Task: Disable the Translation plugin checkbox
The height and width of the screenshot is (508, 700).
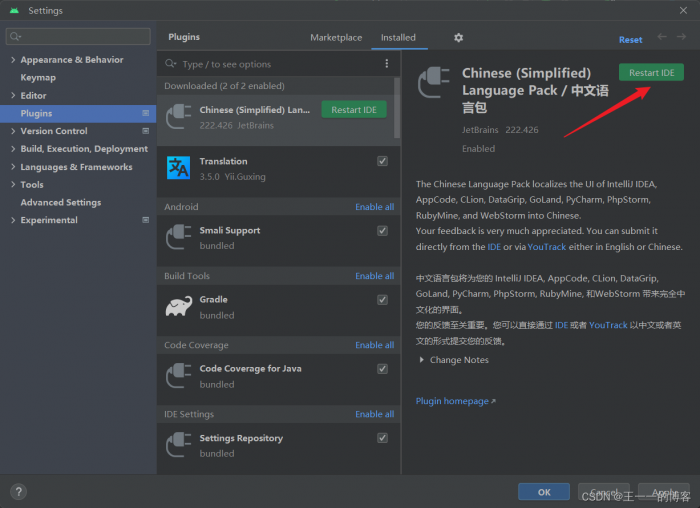Action: click(x=382, y=161)
